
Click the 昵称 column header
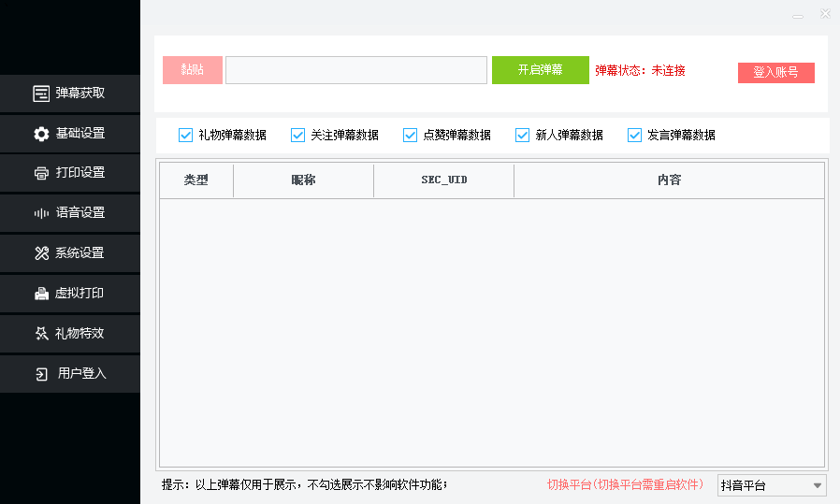coord(303,180)
